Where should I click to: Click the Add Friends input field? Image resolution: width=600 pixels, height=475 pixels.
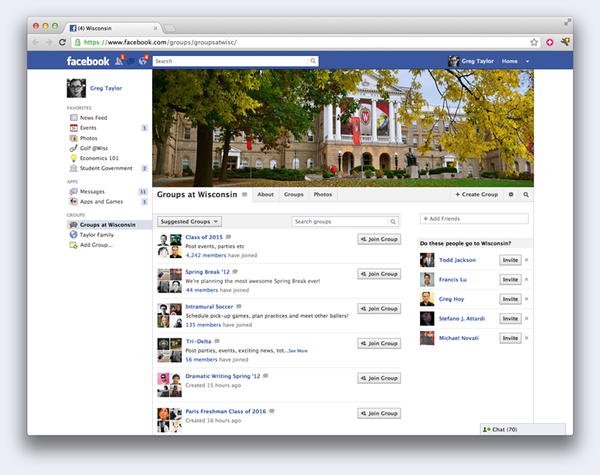[x=474, y=219]
